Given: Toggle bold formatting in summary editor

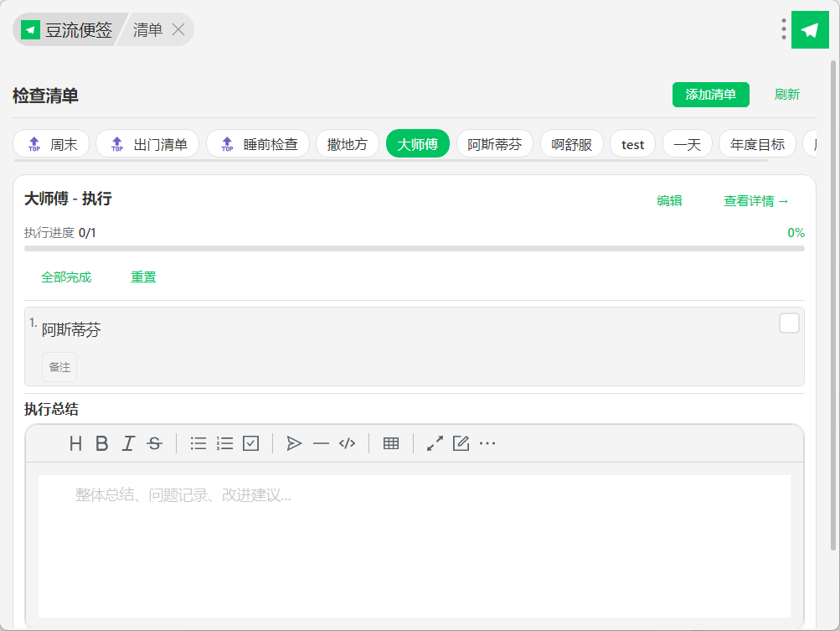Looking at the screenshot, I should [x=101, y=443].
